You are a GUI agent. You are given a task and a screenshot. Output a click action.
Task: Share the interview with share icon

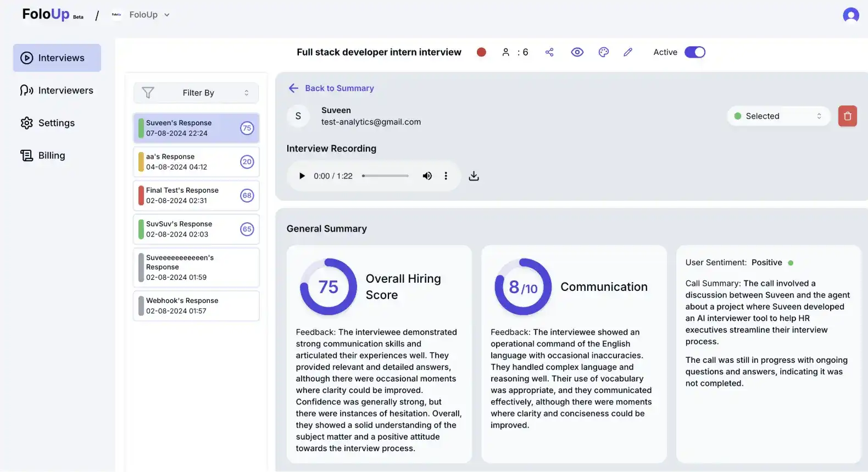(549, 52)
